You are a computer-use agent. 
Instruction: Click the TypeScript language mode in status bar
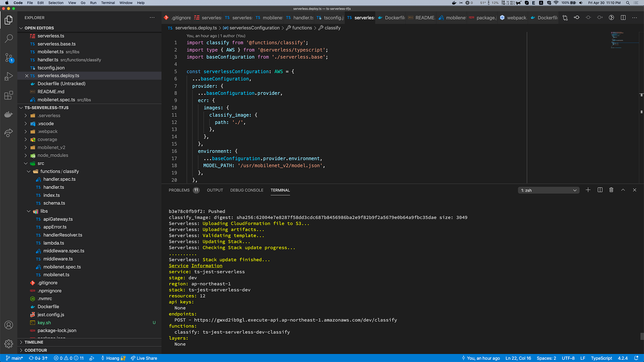pyautogui.click(x=601, y=358)
